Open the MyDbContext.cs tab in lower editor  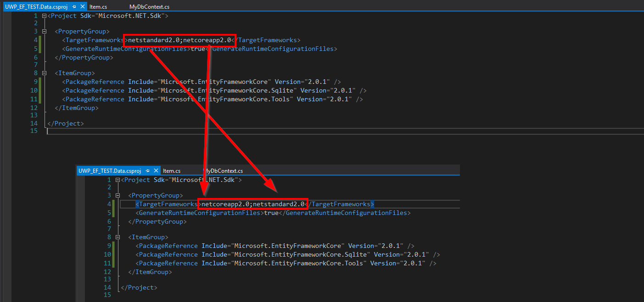pos(223,171)
